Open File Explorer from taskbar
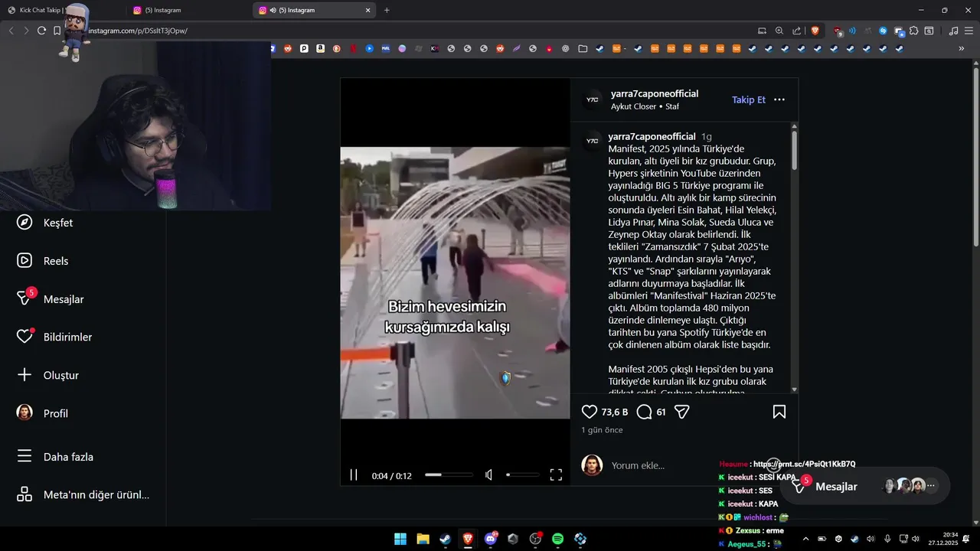The height and width of the screenshot is (551, 980). coord(423,539)
